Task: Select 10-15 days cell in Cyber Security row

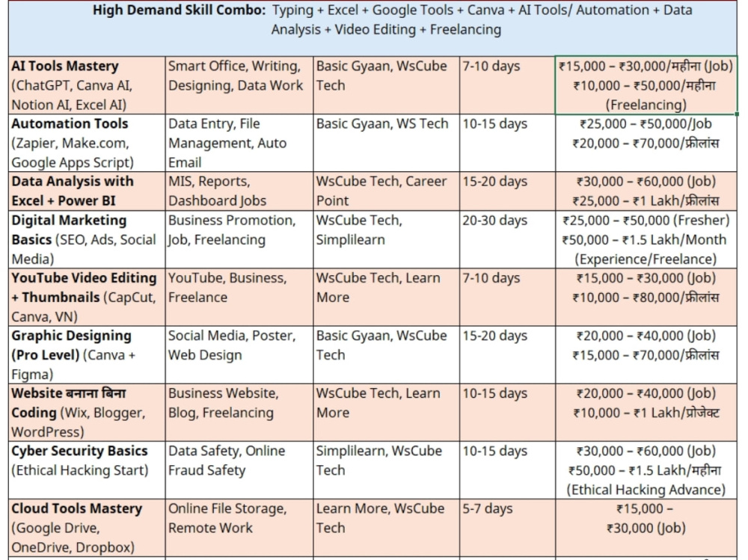Action: point(507,470)
